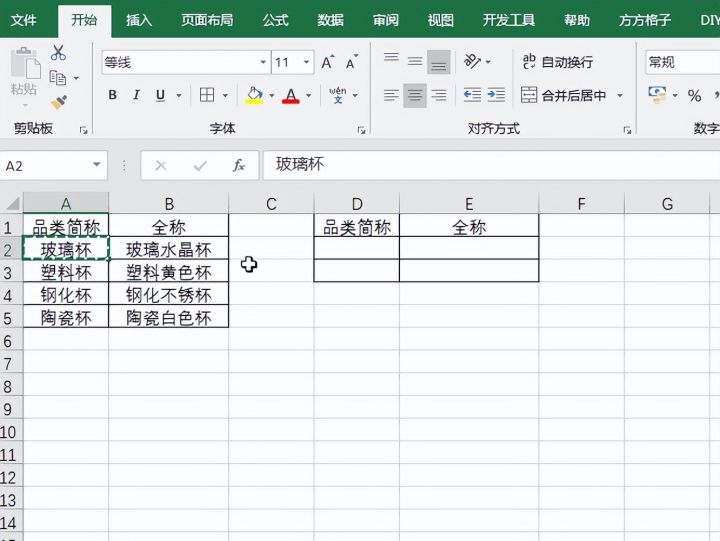Viewport: 720px width, 541px height.
Task: Open font settings dialog launcher
Action: pos(361,130)
